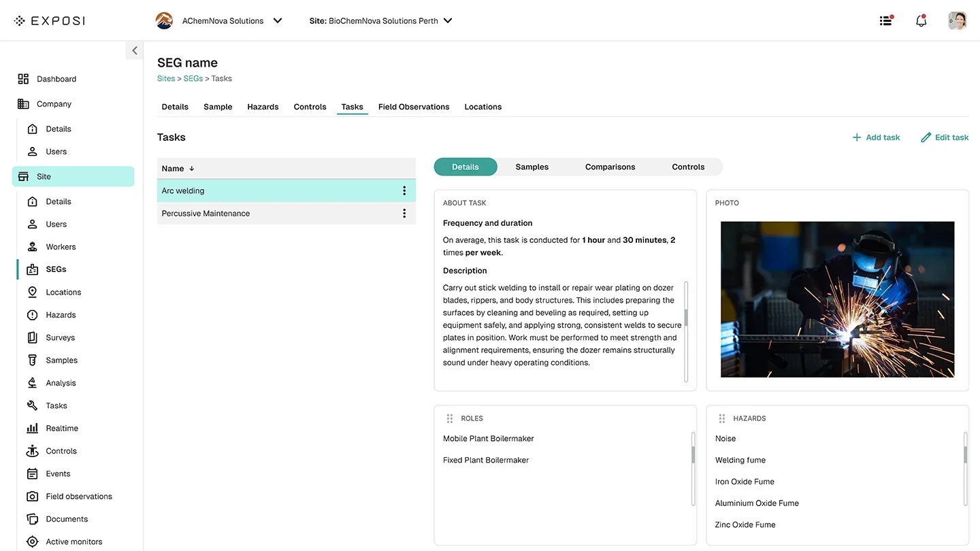Collapse the left navigation panel
This screenshot has height=551, width=980.
134,50
